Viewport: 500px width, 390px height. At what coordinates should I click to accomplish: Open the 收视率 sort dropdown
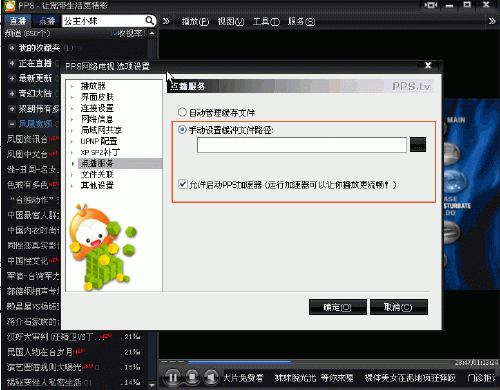point(128,33)
